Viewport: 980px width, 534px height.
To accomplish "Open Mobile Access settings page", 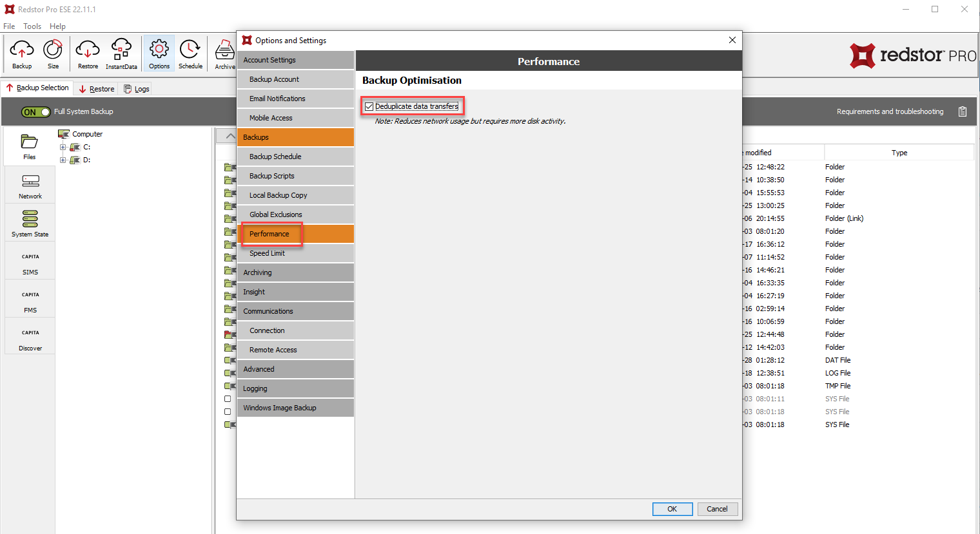I will pos(295,118).
